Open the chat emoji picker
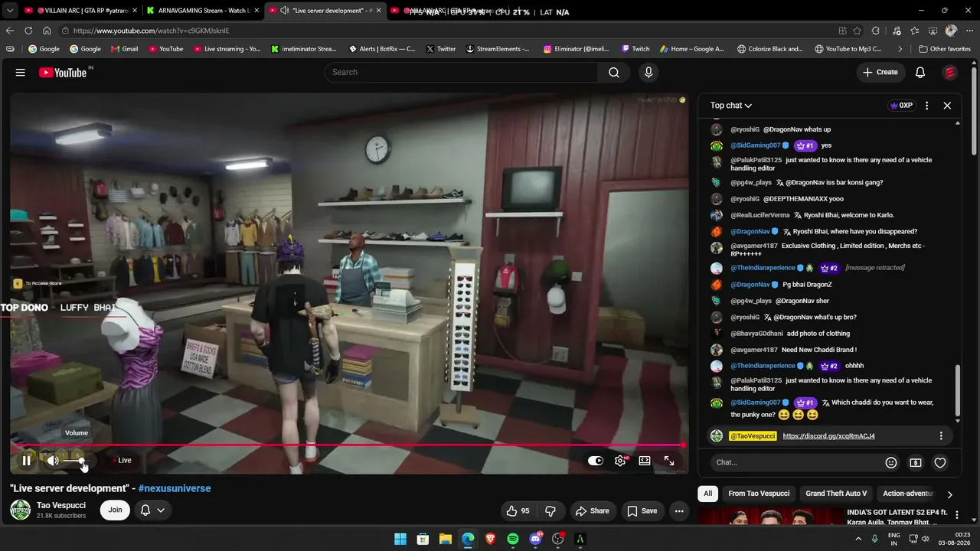Screen dimensions: 980x551 click(891, 462)
